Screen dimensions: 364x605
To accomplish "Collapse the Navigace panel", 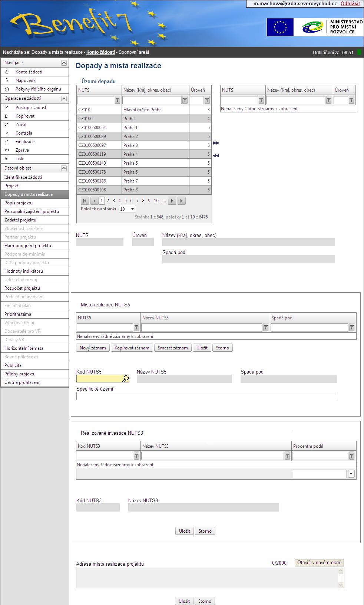I will 64,63.
